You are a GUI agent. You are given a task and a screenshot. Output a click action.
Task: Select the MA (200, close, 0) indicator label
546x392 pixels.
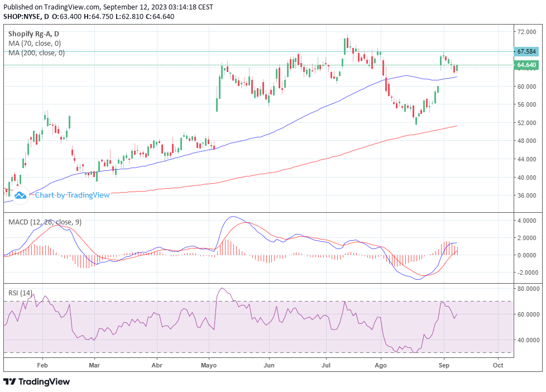36,52
